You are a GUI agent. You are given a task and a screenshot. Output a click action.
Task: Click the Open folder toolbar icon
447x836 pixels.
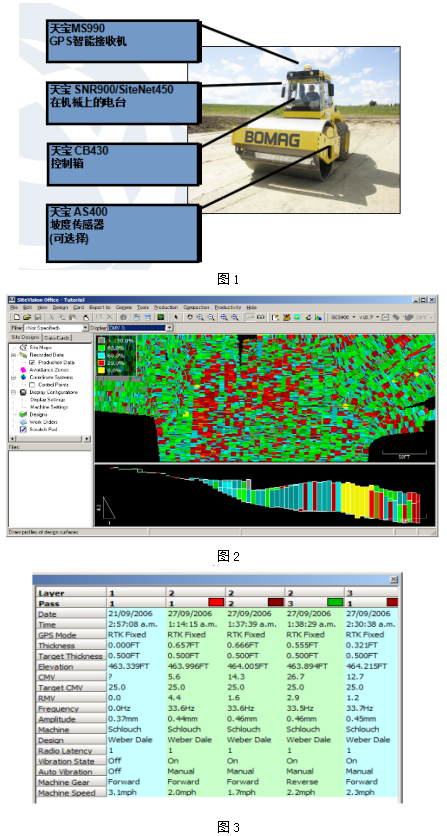click(27, 317)
